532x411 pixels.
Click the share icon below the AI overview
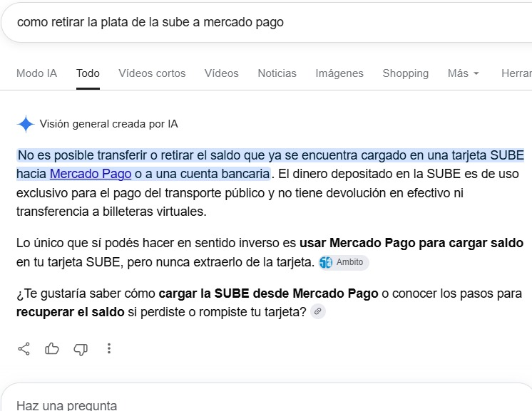[x=24, y=348]
